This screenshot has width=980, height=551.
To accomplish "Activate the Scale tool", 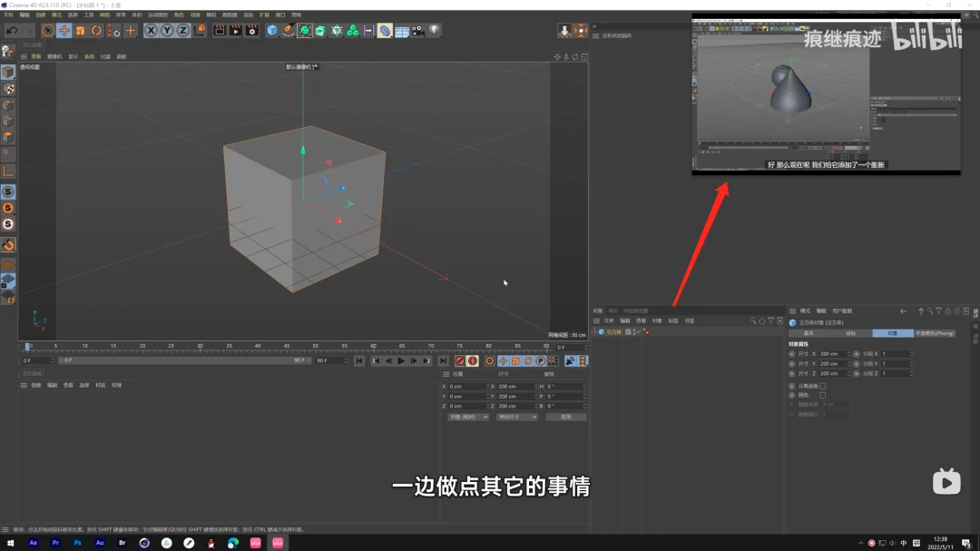I will (x=80, y=30).
